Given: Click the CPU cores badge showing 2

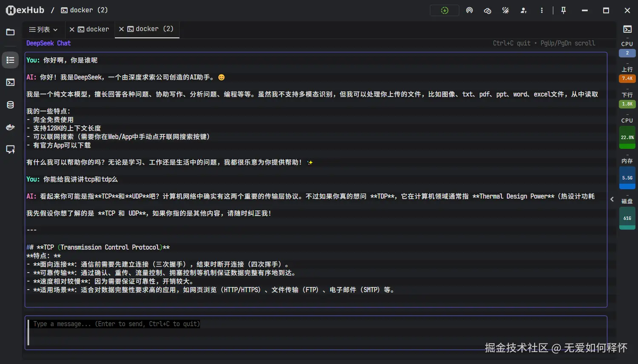Looking at the screenshot, I should click(x=627, y=53).
